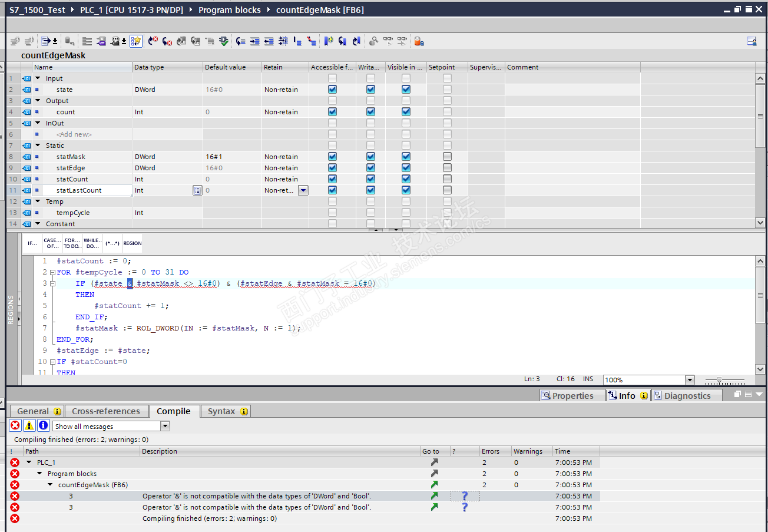Viewport: 768px width, 532px height.
Task: Open the Show all messages dropdown
Action: point(165,426)
